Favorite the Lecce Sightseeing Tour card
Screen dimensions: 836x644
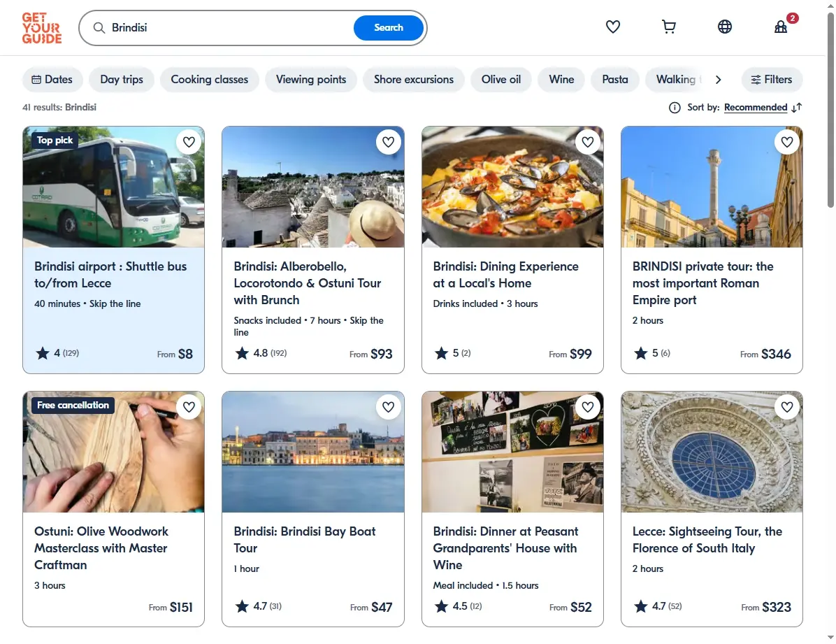(x=787, y=407)
